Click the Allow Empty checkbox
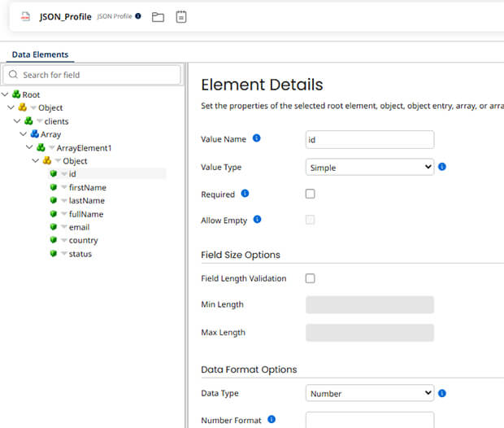Image resolution: width=504 pixels, height=428 pixels. [310, 220]
